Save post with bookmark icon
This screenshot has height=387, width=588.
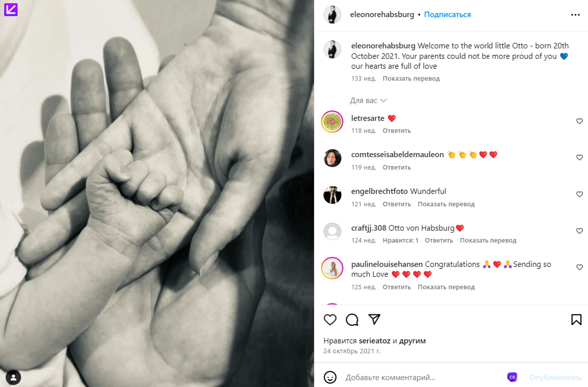click(576, 320)
